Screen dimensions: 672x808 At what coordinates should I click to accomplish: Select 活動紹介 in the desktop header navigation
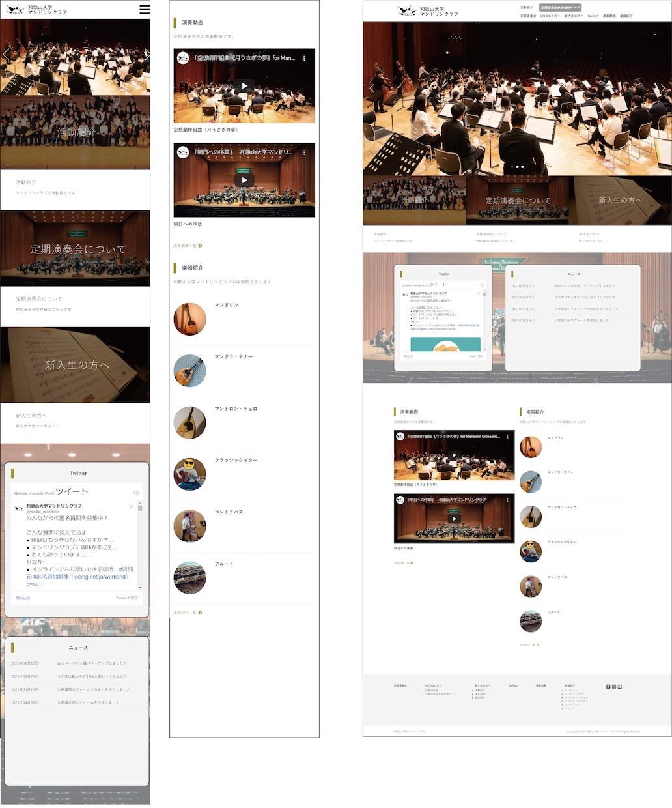(526, 8)
